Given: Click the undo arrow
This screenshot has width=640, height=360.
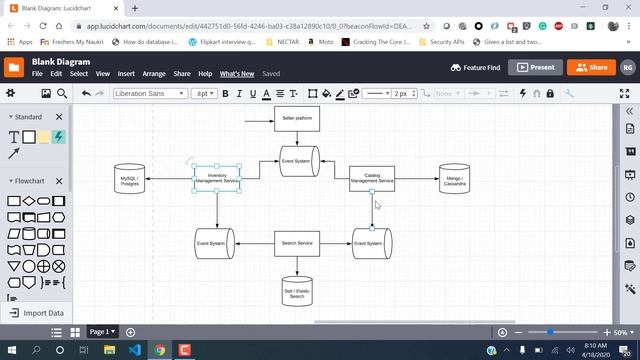Looking at the screenshot, I should click(86, 93).
